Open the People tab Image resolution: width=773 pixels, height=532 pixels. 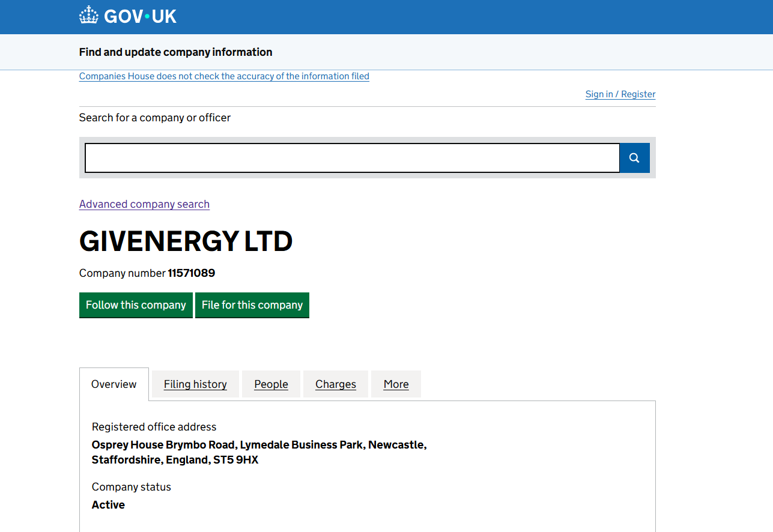point(271,384)
